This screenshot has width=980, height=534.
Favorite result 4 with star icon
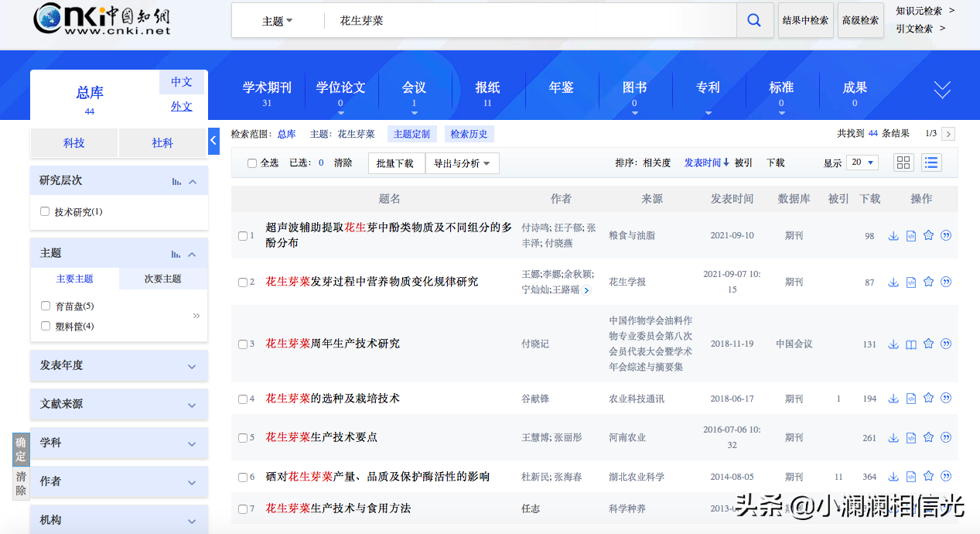(x=928, y=399)
